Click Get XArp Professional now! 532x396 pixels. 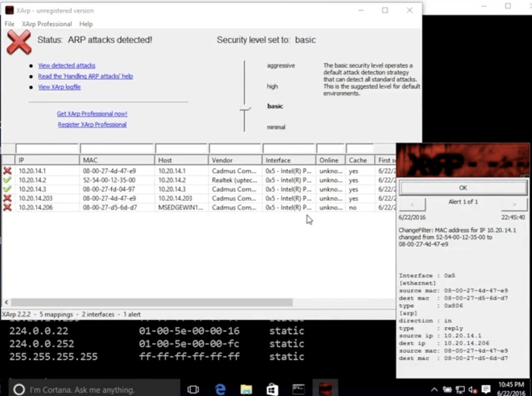click(92, 114)
